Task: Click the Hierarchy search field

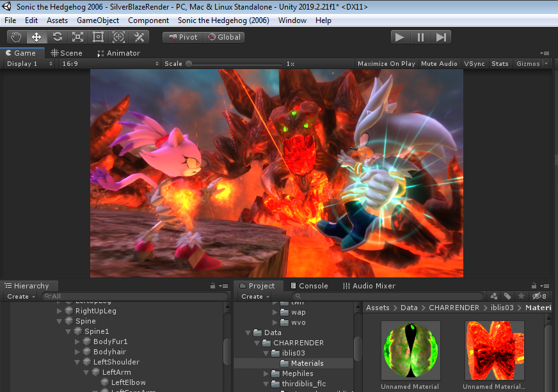Action: (x=135, y=296)
